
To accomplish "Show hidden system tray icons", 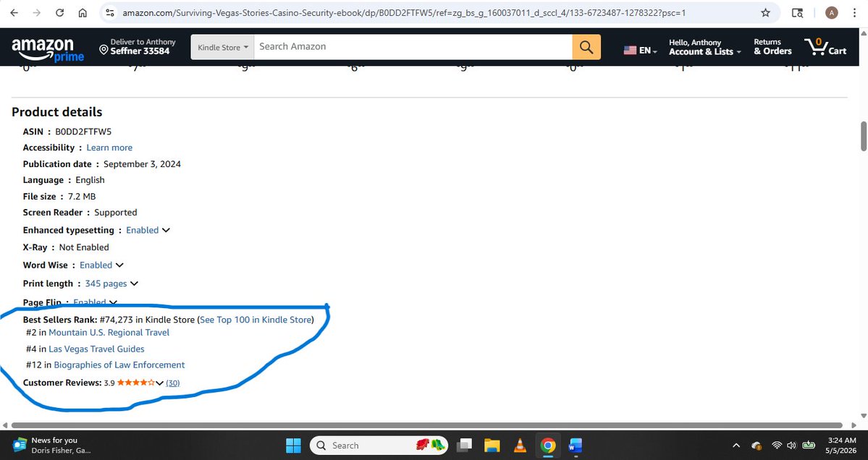I will [736, 446].
